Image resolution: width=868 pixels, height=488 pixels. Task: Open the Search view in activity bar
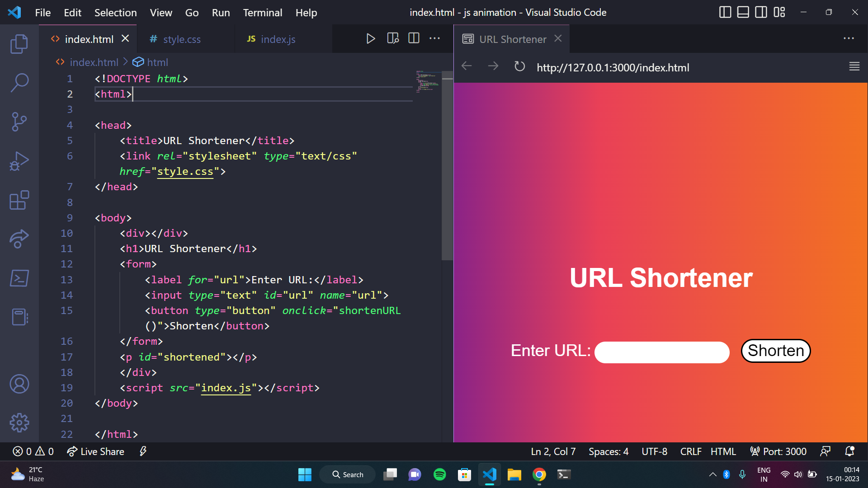click(19, 83)
